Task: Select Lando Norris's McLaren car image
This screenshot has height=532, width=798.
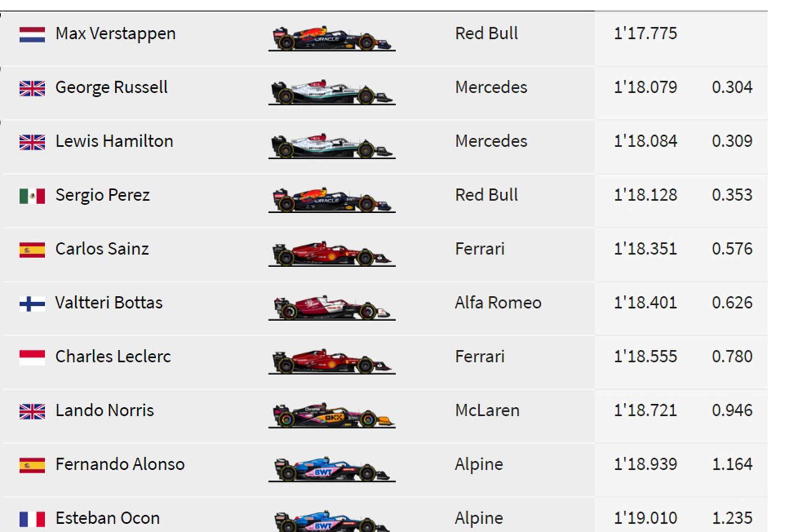Action: (332, 415)
